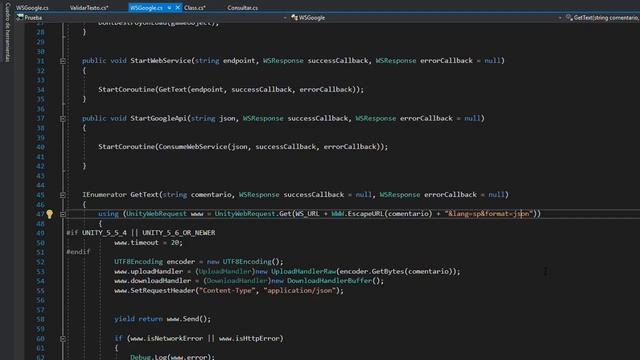Collapse the StartGoogleApi method outline
Screen dimensions: 640x360
tap(62, 119)
